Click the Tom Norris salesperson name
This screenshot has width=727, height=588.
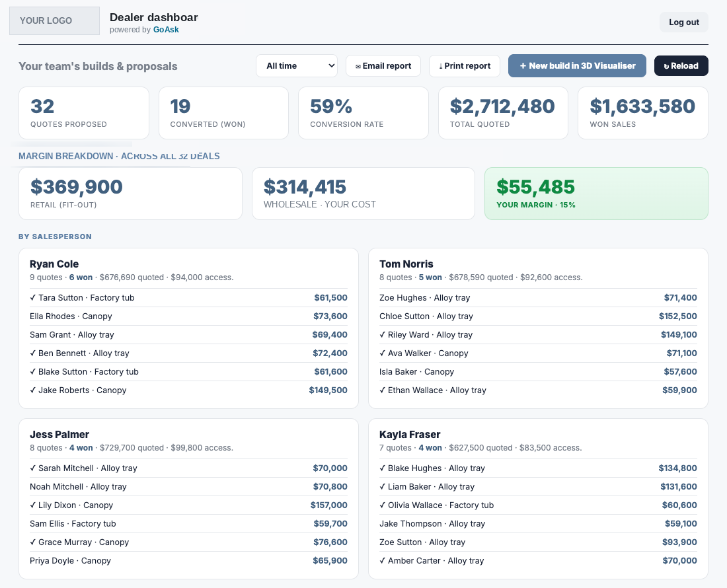tap(406, 264)
